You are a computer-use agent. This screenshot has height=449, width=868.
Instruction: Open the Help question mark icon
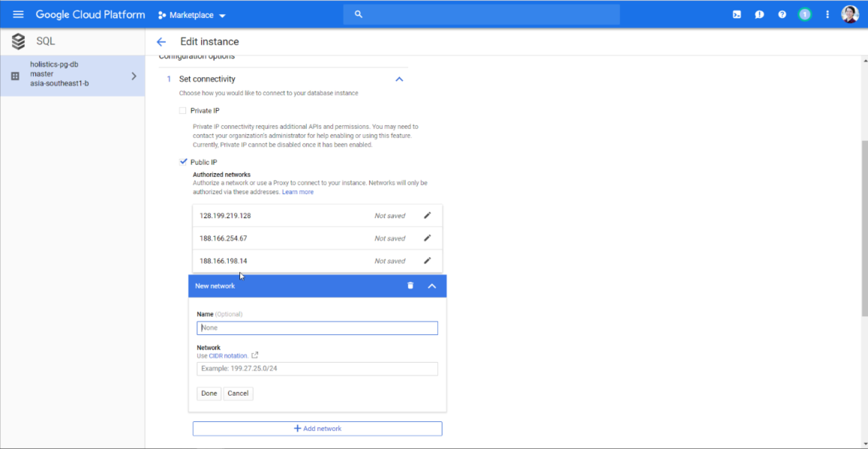click(782, 15)
